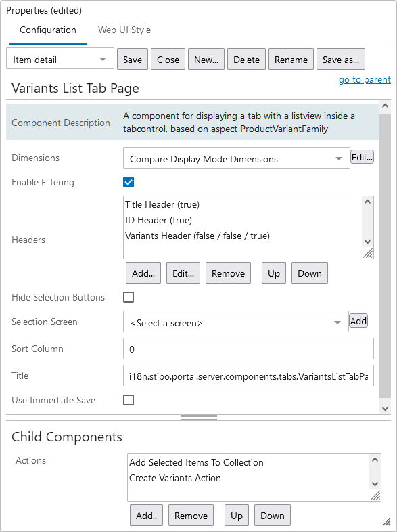The width and height of the screenshot is (397, 532).
Task: Open the Selection Screen dropdown
Action: tap(235, 322)
